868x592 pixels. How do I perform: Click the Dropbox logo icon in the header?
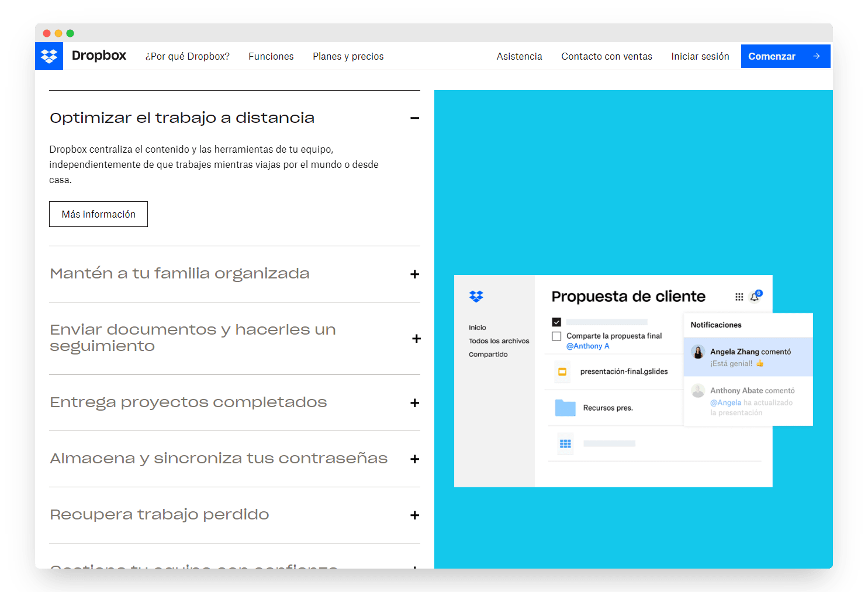coord(49,56)
